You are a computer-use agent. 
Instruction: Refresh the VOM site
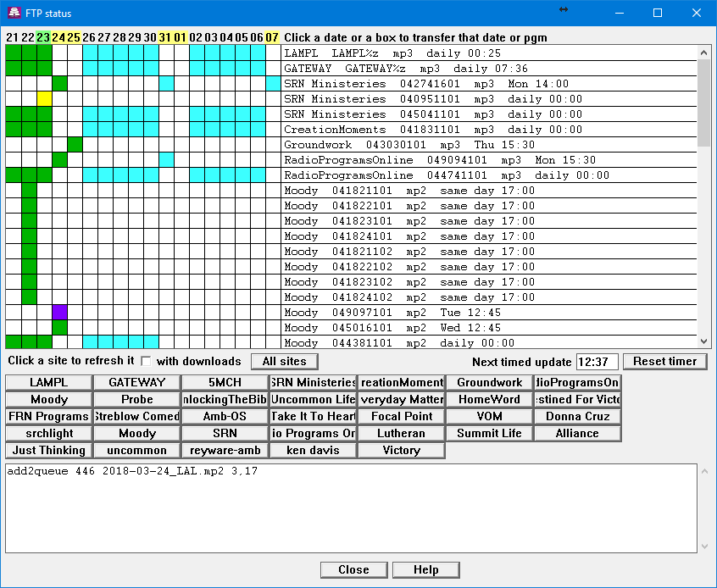[x=489, y=416]
